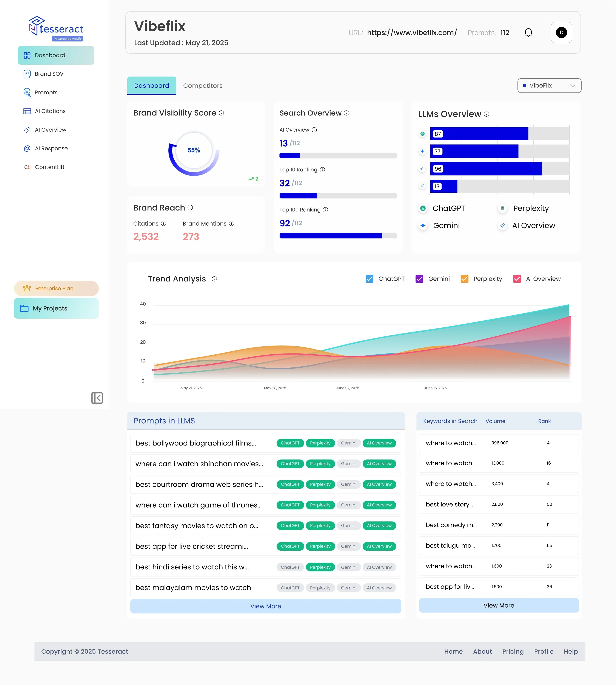The height and width of the screenshot is (685, 616).
Task: Click the Brand Visibility Score info icon
Action: click(221, 113)
